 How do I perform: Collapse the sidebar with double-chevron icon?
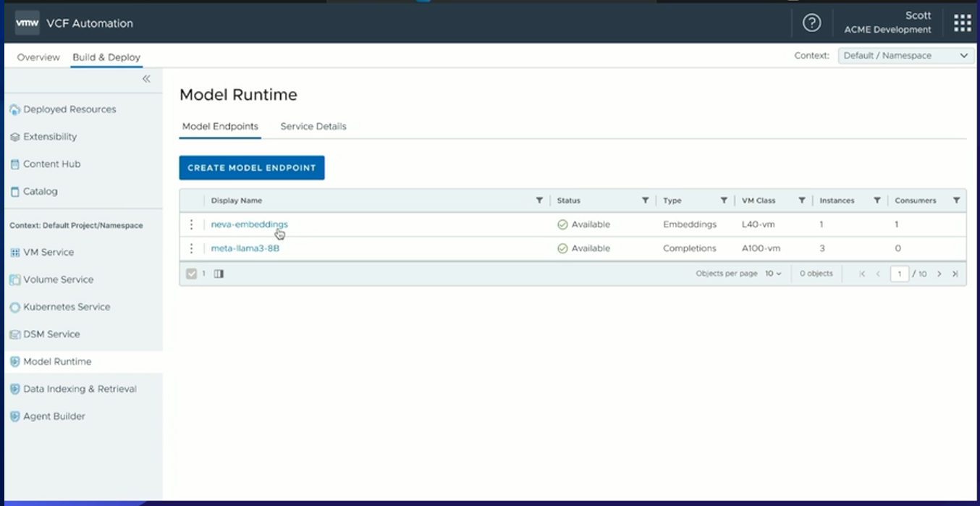[146, 79]
